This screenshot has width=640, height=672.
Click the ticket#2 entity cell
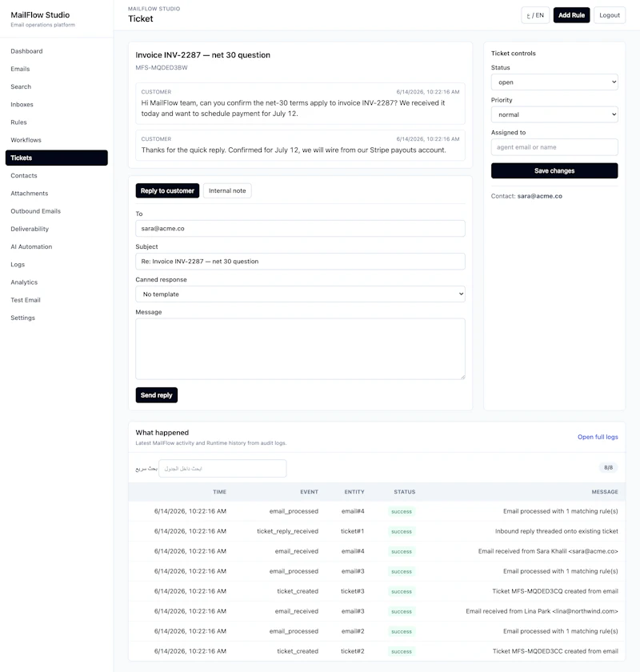[x=352, y=651]
